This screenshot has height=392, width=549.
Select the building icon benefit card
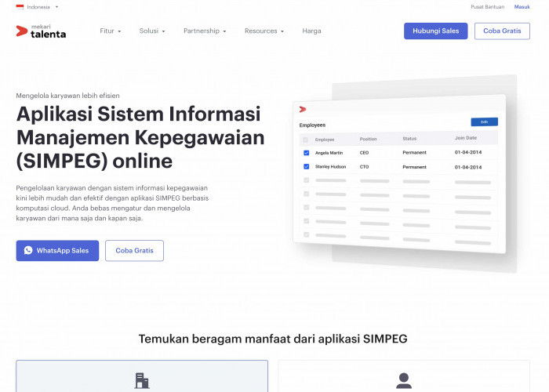(x=142, y=376)
